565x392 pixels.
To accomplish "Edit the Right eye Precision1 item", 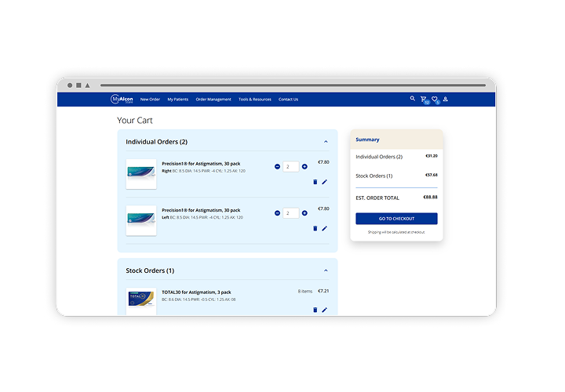I will tap(325, 182).
